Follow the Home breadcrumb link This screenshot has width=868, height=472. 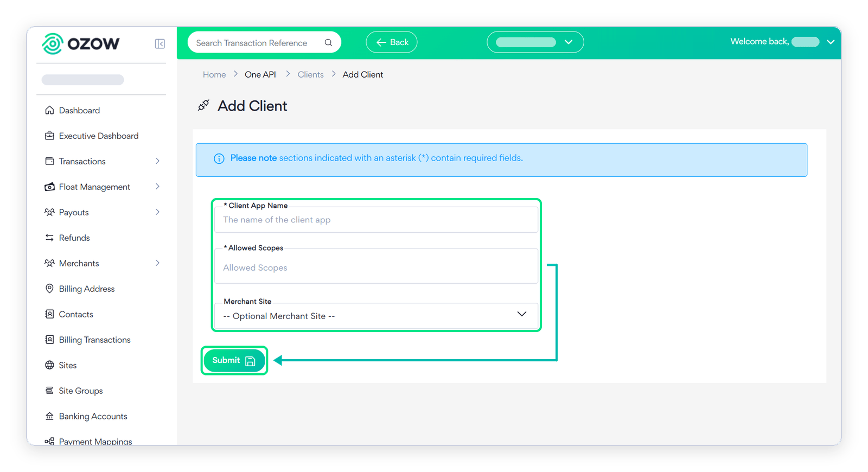tap(214, 75)
